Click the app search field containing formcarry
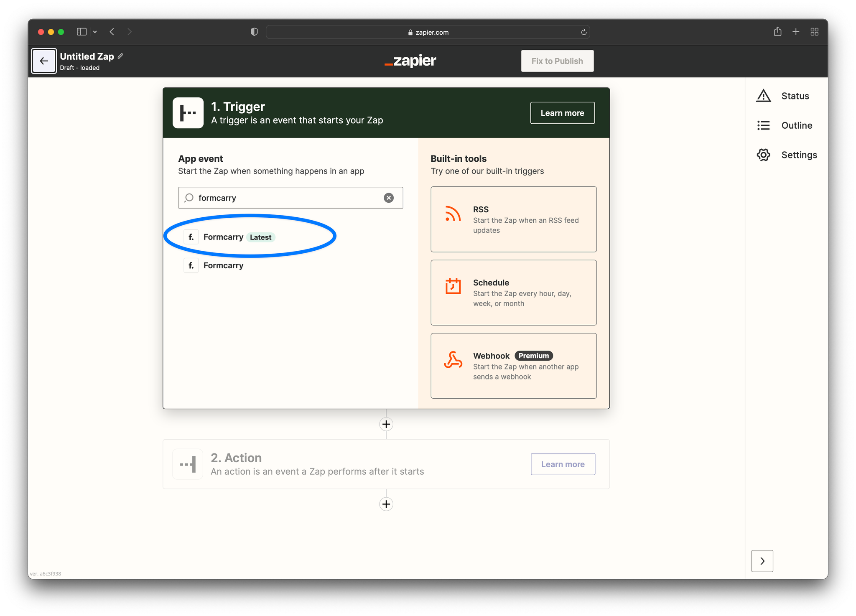The image size is (856, 616). (290, 198)
